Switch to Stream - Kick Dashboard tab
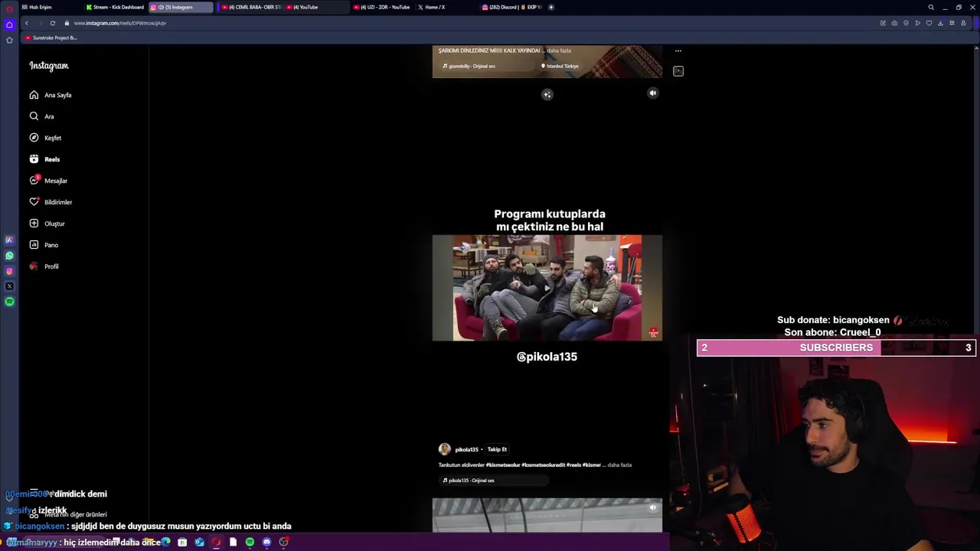The height and width of the screenshot is (551, 980). pos(115,7)
